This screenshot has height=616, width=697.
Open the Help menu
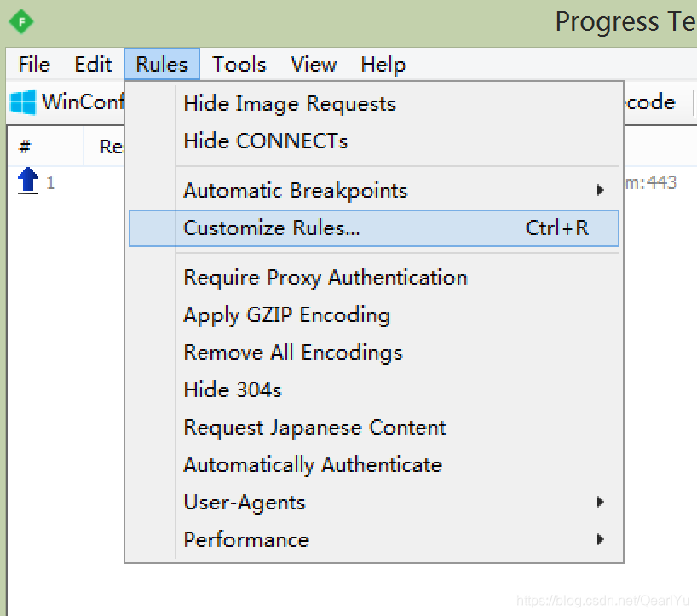click(x=383, y=64)
